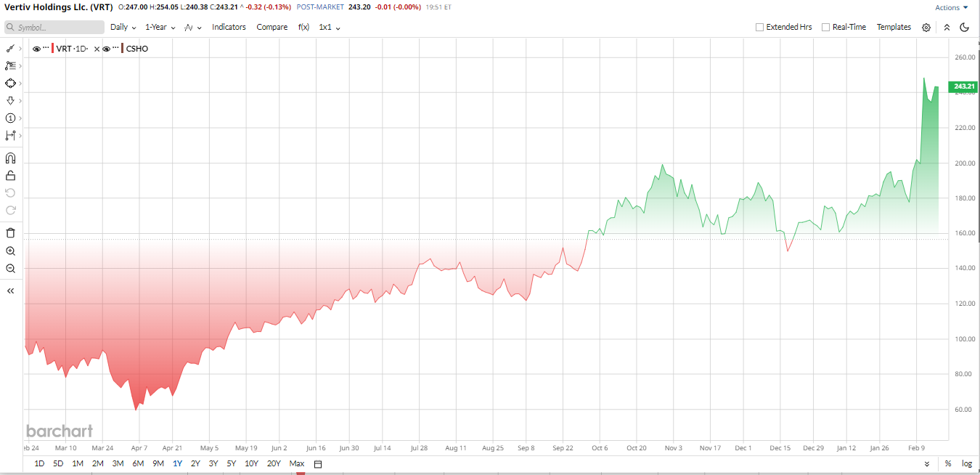The width and height of the screenshot is (980, 475).
Task: Enable Real-Time checkbox
Action: pos(825,27)
